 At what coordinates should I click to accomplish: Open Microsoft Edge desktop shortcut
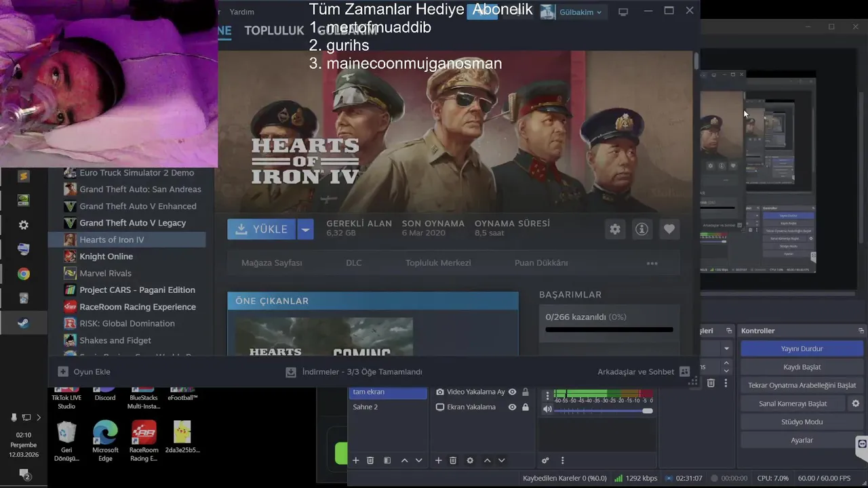click(x=105, y=440)
